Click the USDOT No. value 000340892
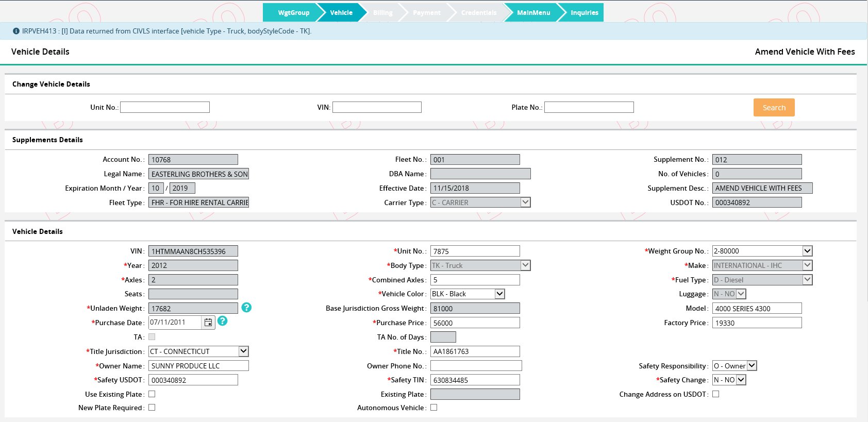Image resolution: width=868 pixels, height=422 pixels. [x=757, y=202]
